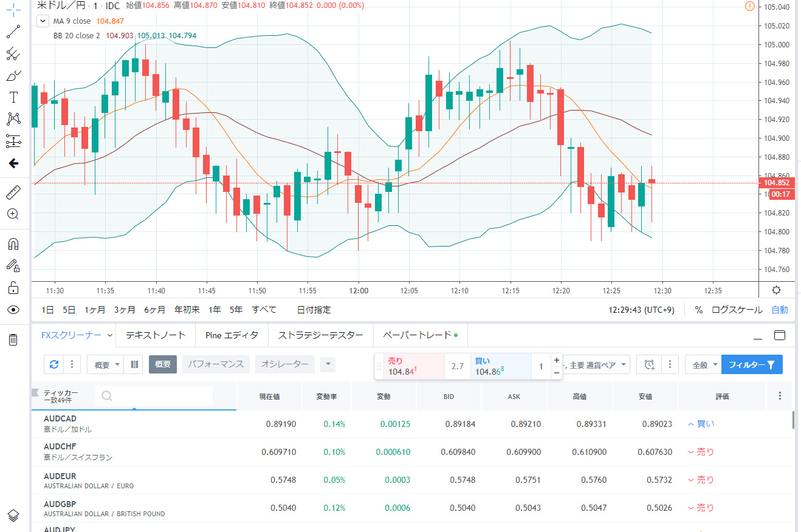The width and height of the screenshot is (801, 532).
Task: Open the screener alert clock icon
Action: [x=650, y=364]
